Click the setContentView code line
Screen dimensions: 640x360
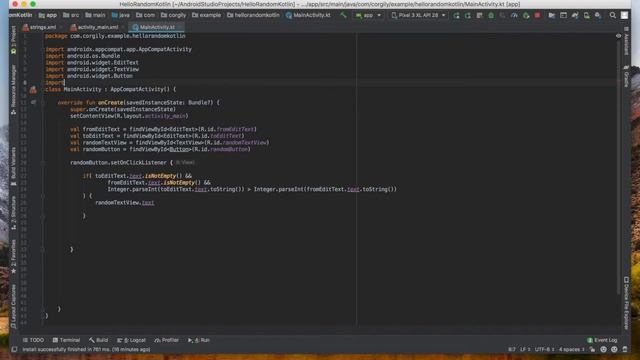coord(129,116)
